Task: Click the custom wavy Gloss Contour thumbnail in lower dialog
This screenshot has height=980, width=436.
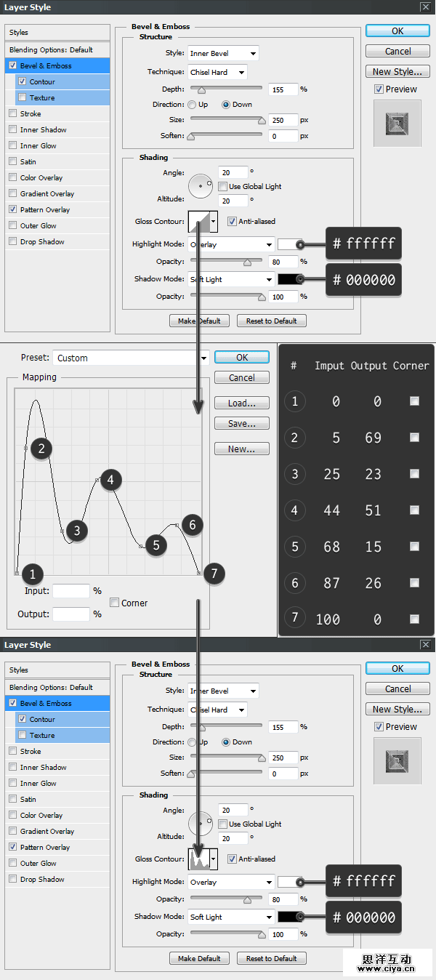Action: coord(198,859)
